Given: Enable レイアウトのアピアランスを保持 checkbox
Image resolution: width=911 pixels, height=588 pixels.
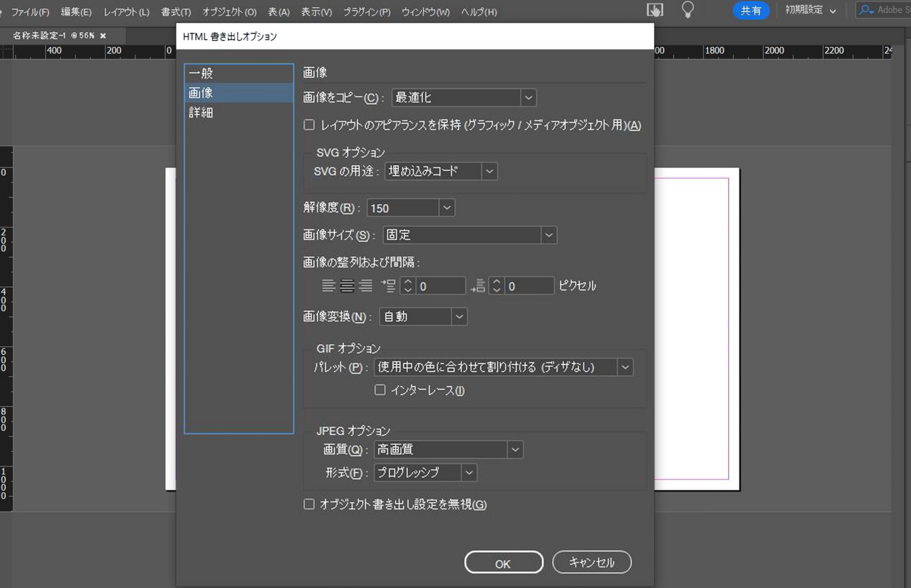Looking at the screenshot, I should [309, 125].
